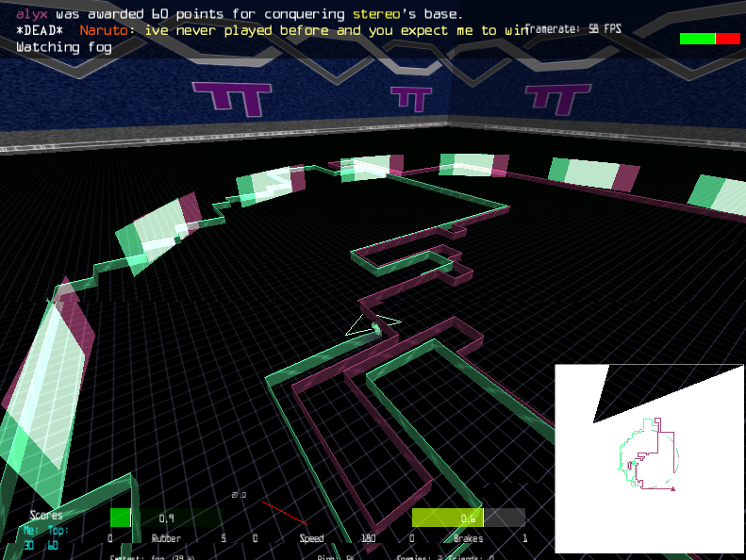746x560 pixels.
Task: Click the Framerate FPS readout
Action: (573, 29)
